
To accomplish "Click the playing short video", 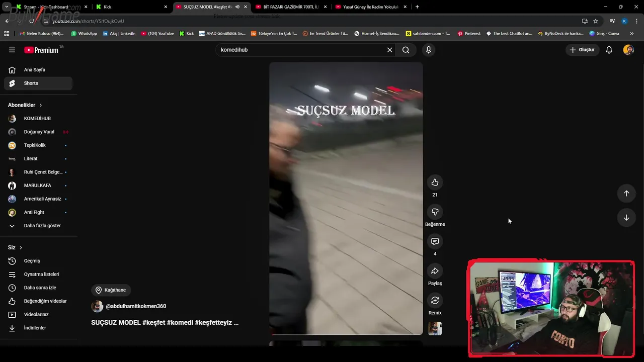I will (x=346, y=198).
